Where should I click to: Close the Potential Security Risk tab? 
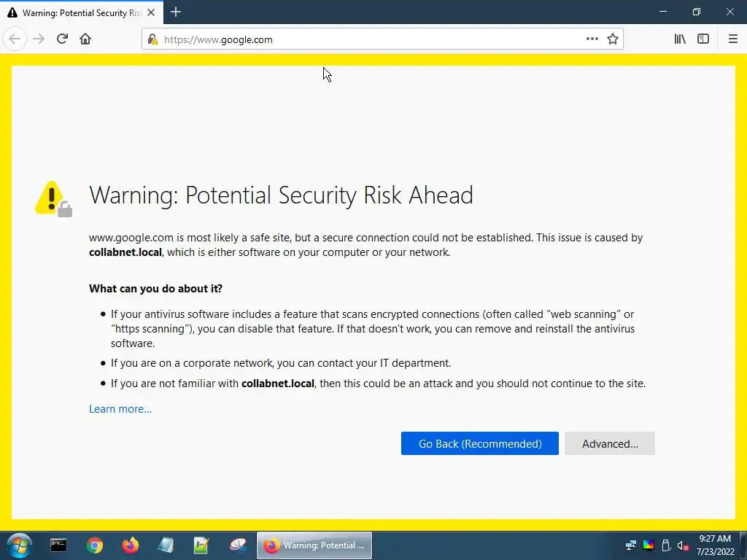tap(151, 12)
